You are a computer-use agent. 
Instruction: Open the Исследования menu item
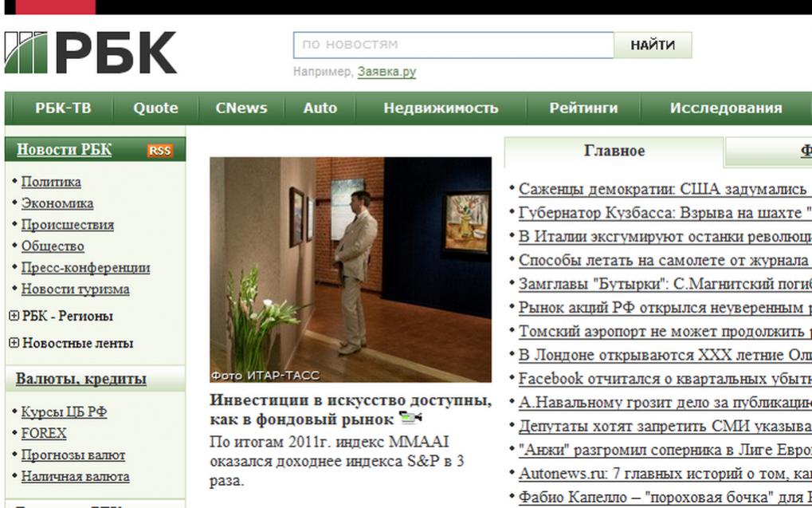[x=726, y=108]
